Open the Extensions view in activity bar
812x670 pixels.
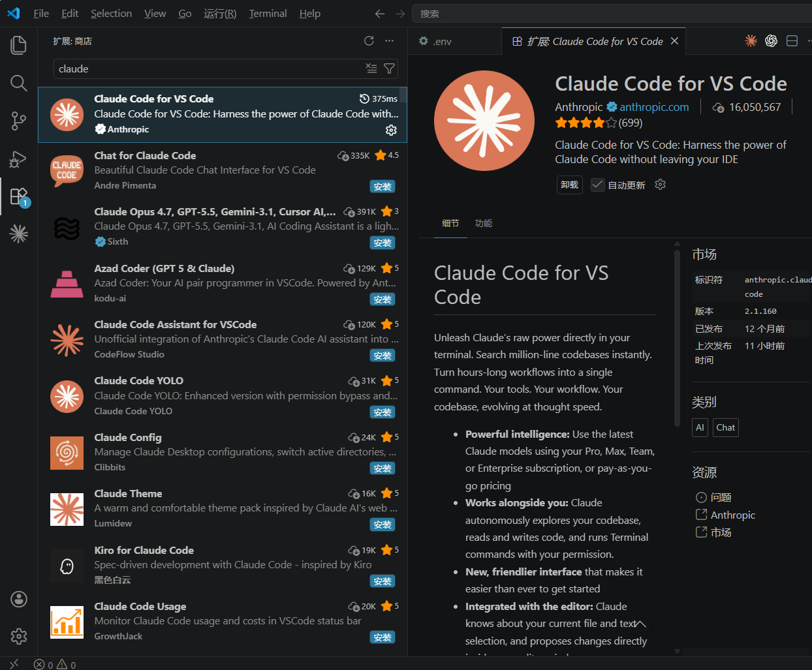[19, 196]
